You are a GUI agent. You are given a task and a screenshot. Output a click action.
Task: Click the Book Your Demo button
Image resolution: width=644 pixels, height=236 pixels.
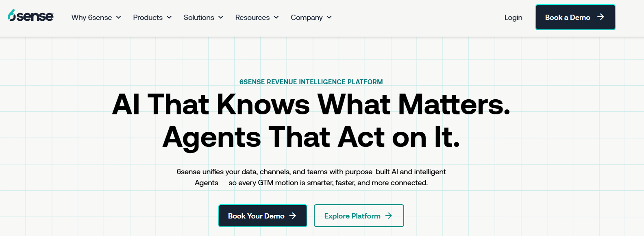pyautogui.click(x=263, y=216)
